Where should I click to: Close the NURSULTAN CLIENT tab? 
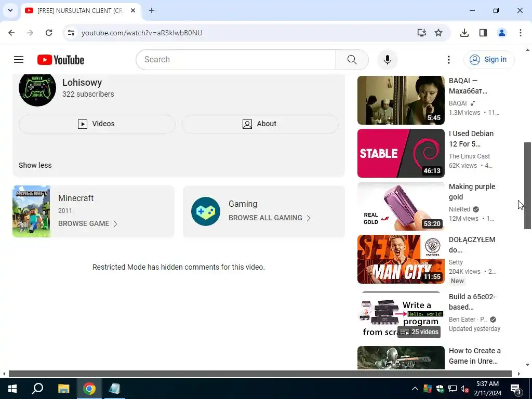pos(133,10)
